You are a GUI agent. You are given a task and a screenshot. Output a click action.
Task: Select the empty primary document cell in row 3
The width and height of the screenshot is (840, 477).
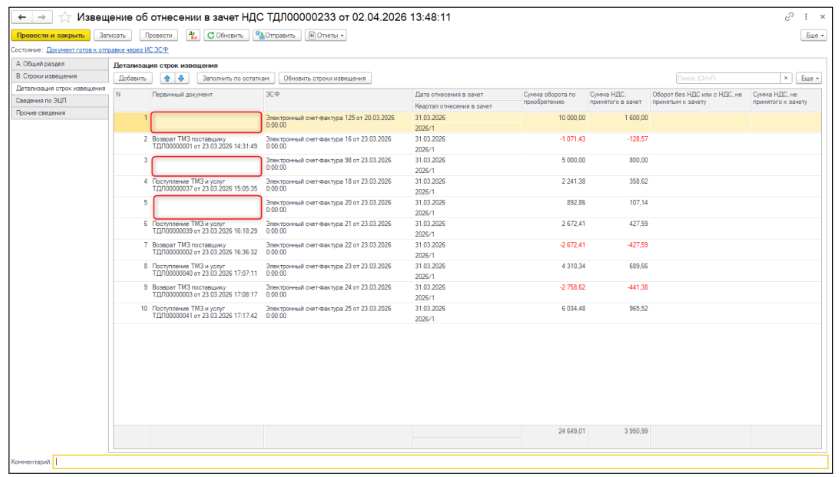click(206, 164)
